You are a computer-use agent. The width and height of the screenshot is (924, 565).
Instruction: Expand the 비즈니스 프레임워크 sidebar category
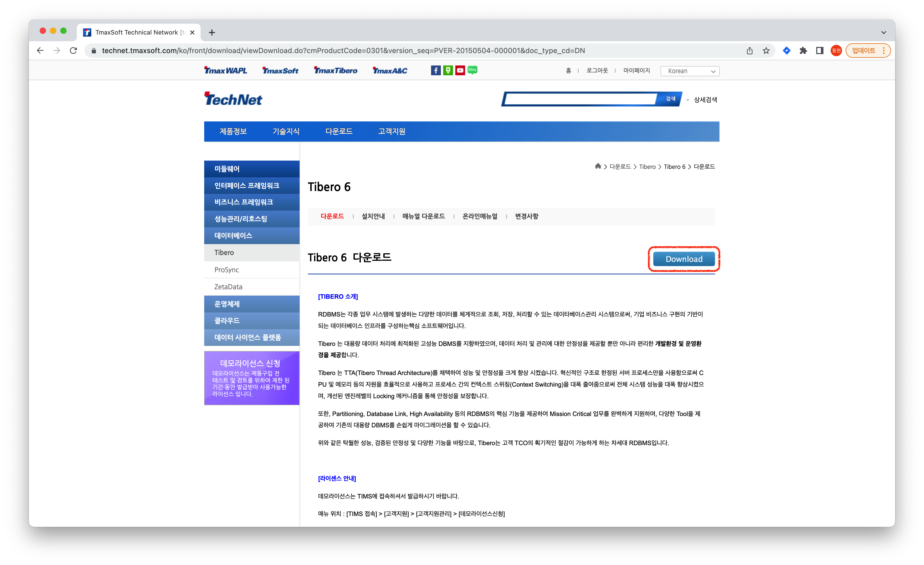point(252,202)
